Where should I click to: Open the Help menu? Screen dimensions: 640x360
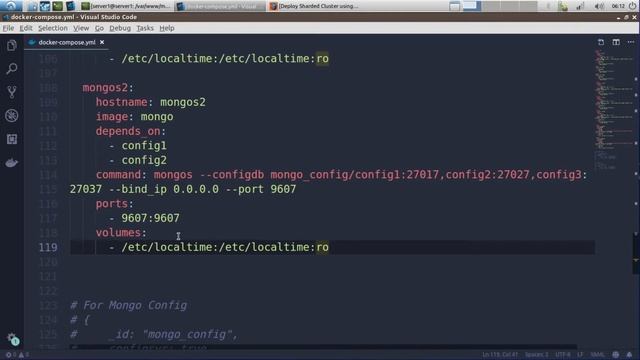pos(167,28)
